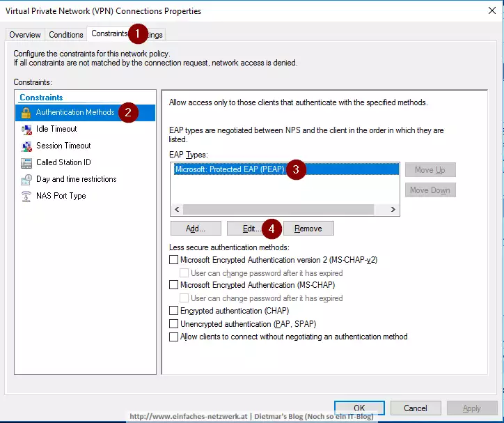The height and width of the screenshot is (423, 504).
Task: Select Microsoft: Protected EAP (PEAP) entry
Action: [230, 169]
